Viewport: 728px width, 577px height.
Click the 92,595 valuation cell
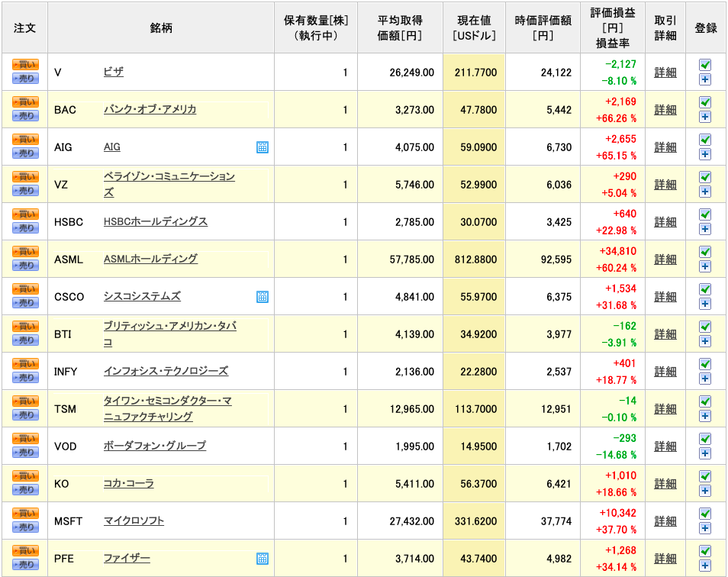click(543, 259)
